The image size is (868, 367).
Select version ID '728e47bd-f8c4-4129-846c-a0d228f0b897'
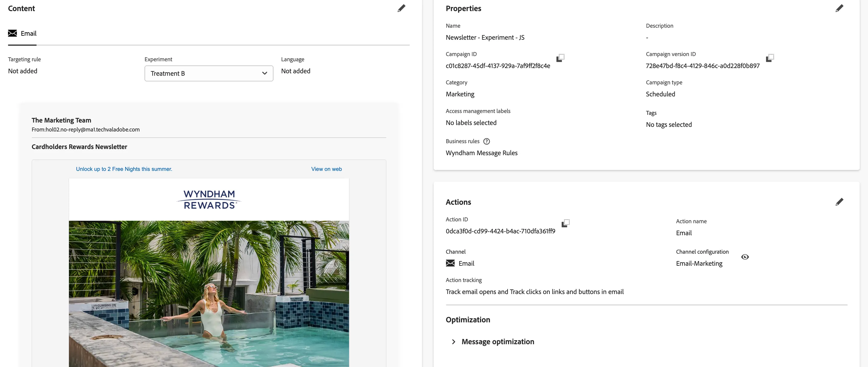(702, 66)
